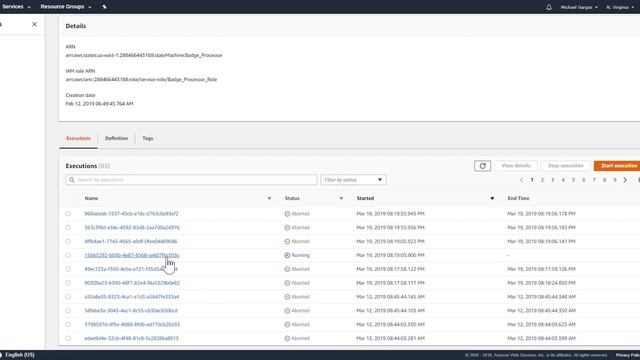Switch to the Definition tab
The height and width of the screenshot is (360, 640).
point(116,138)
